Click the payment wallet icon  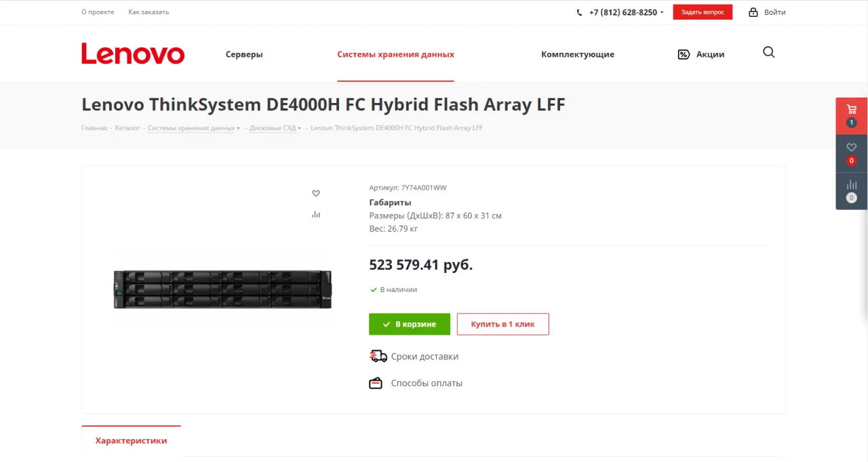tap(376, 383)
